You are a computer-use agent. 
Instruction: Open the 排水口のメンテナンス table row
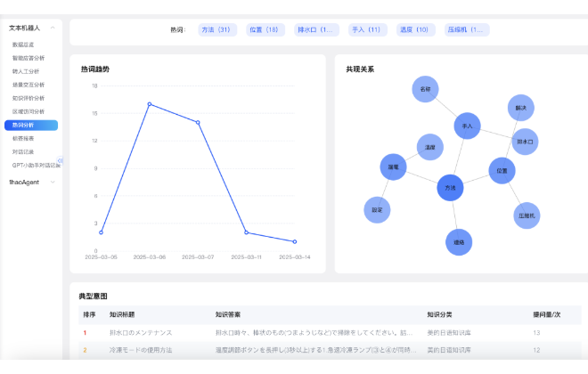pos(141,332)
